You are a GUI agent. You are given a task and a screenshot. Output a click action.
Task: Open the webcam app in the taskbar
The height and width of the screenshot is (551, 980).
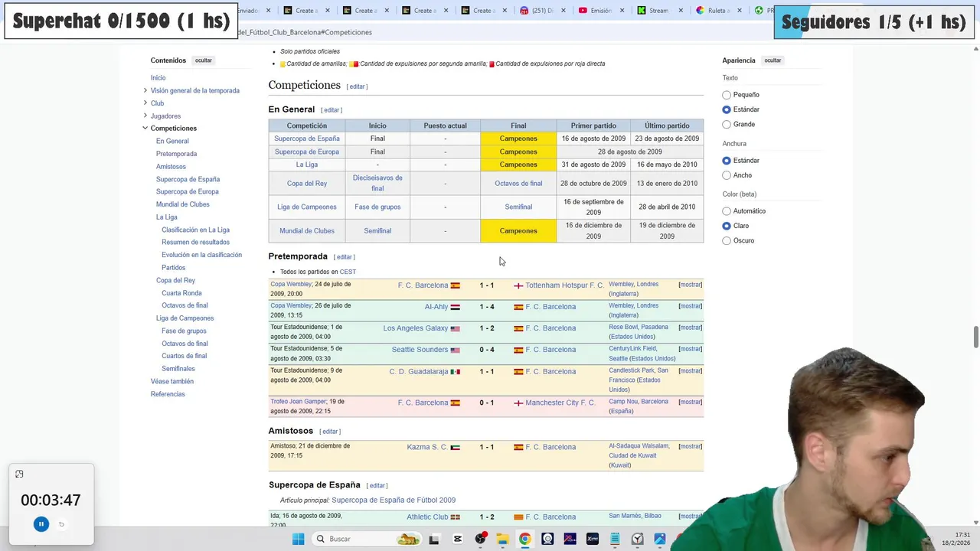click(x=547, y=539)
